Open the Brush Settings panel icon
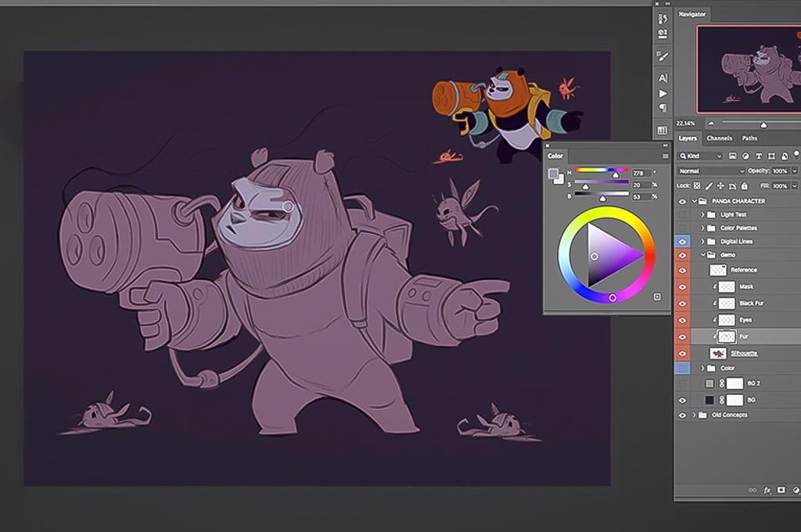The width and height of the screenshot is (801, 532). [x=663, y=56]
